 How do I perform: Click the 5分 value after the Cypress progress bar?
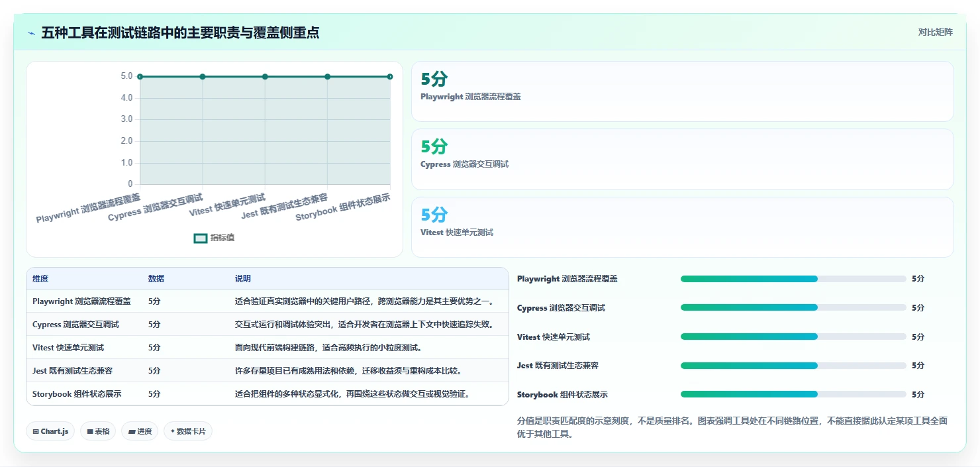918,308
